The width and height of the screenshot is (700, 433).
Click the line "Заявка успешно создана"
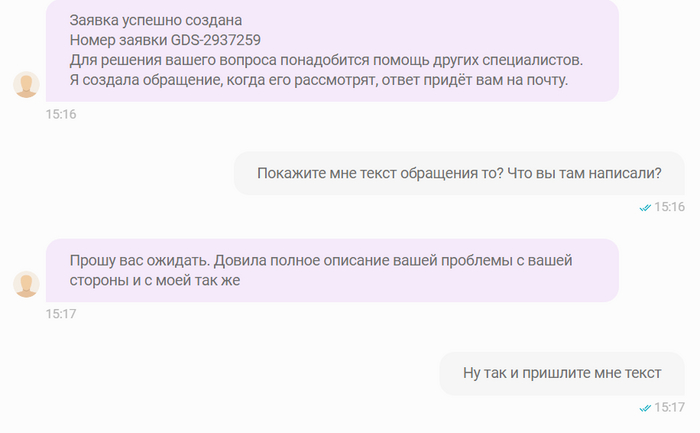[156, 20]
